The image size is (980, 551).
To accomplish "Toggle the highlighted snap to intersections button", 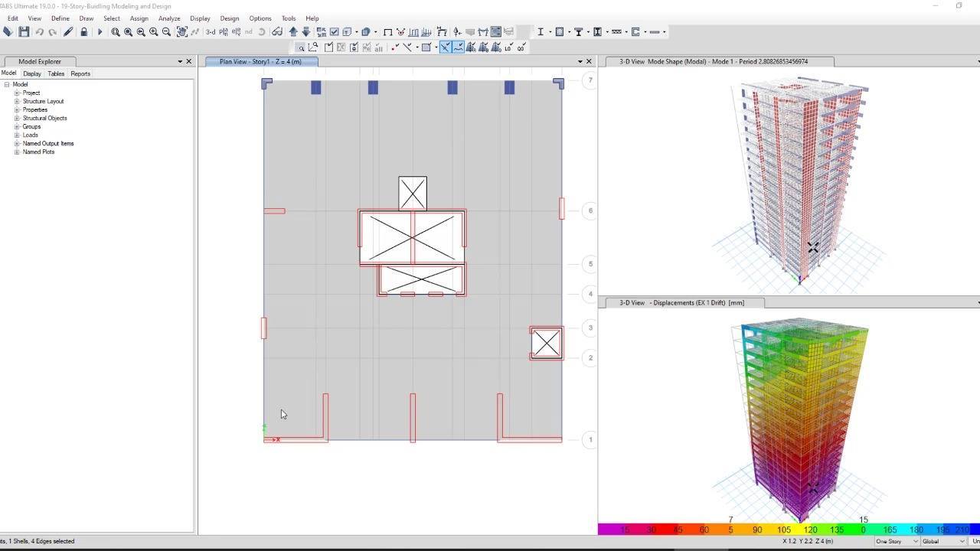I will [x=445, y=47].
